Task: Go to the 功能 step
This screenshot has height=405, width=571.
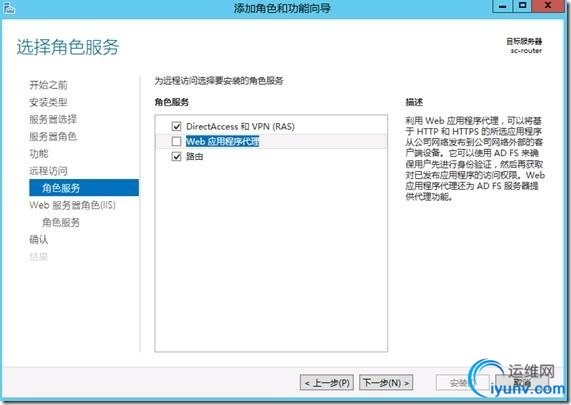Action: click(x=39, y=153)
